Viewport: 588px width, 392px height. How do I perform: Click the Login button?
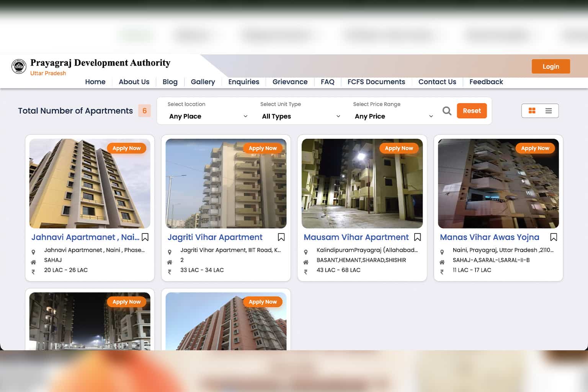551,67
